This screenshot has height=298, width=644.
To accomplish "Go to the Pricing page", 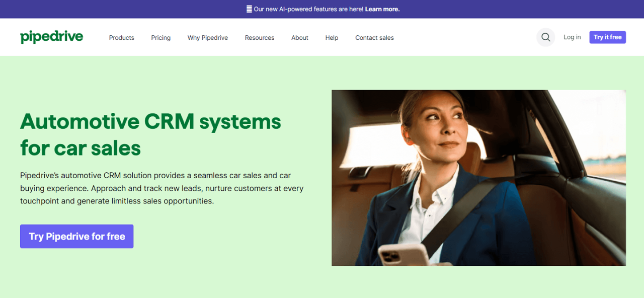I will 160,38.
